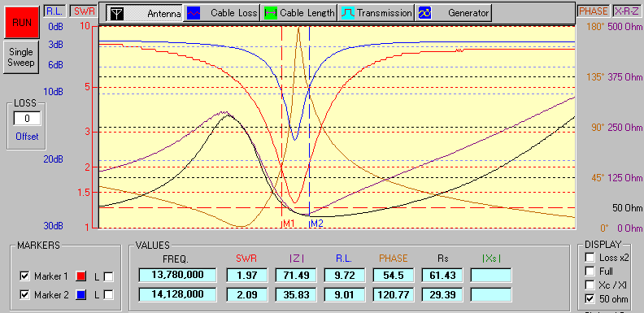
Task: Toggle the R.L. trace label
Action: [54, 11]
